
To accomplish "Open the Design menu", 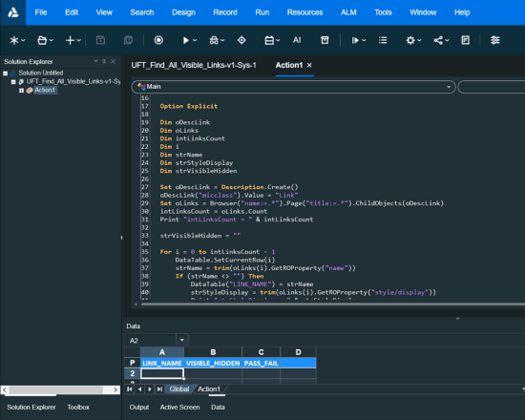I will coord(183,12).
